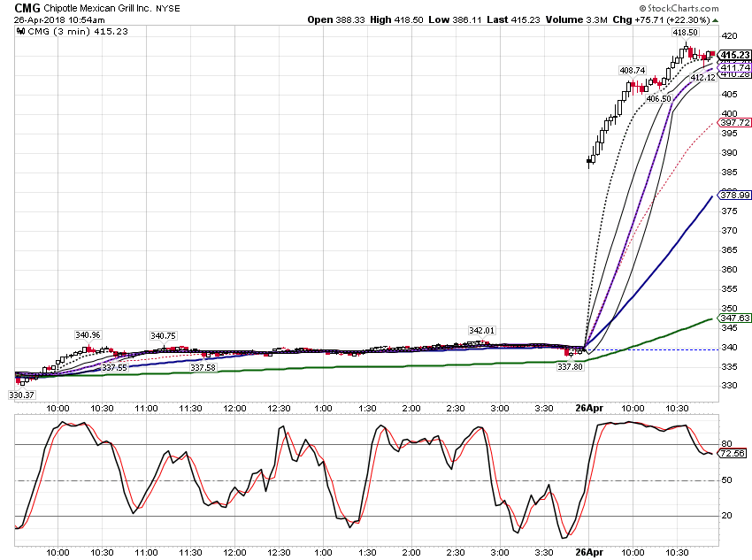
Task: Click the 337.58 price annotation
Action: [x=203, y=368]
